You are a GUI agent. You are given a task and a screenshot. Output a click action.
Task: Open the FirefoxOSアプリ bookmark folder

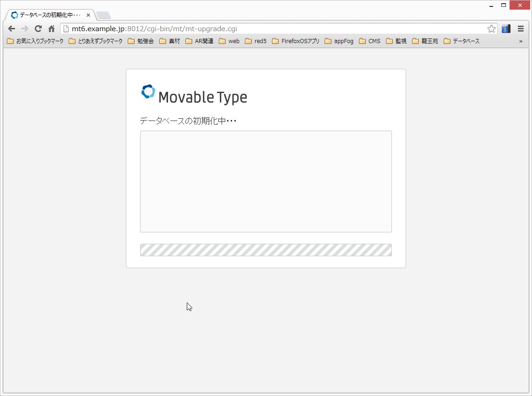click(296, 41)
